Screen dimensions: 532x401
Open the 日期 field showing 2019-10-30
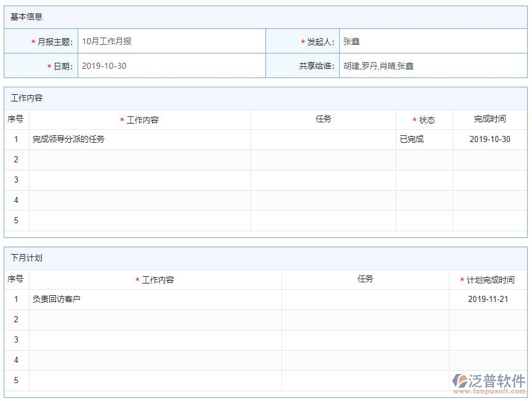pos(171,66)
